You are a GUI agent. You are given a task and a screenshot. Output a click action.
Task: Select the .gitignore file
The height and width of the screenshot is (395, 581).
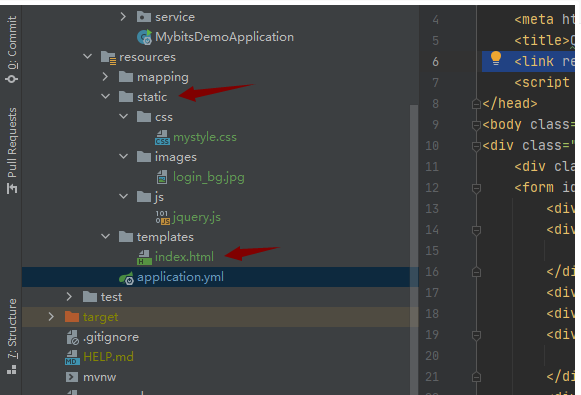pos(111,337)
